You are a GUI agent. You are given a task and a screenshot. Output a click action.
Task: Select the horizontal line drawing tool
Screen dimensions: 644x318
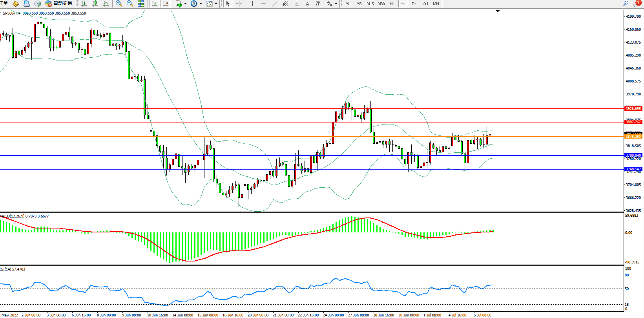point(263,4)
